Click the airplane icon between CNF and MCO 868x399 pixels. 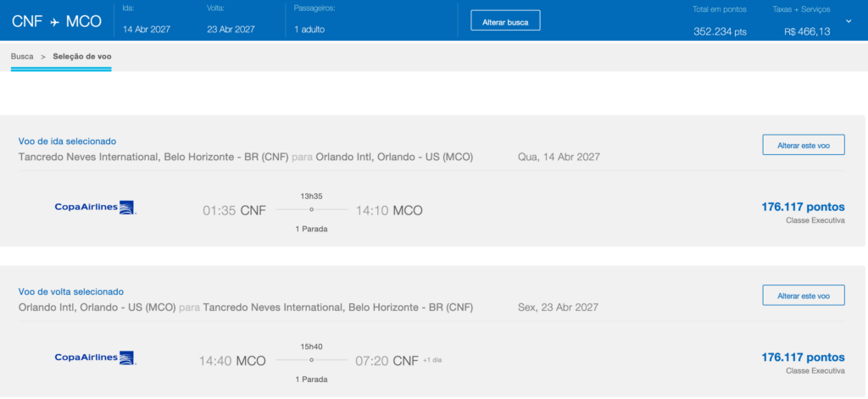coord(54,22)
